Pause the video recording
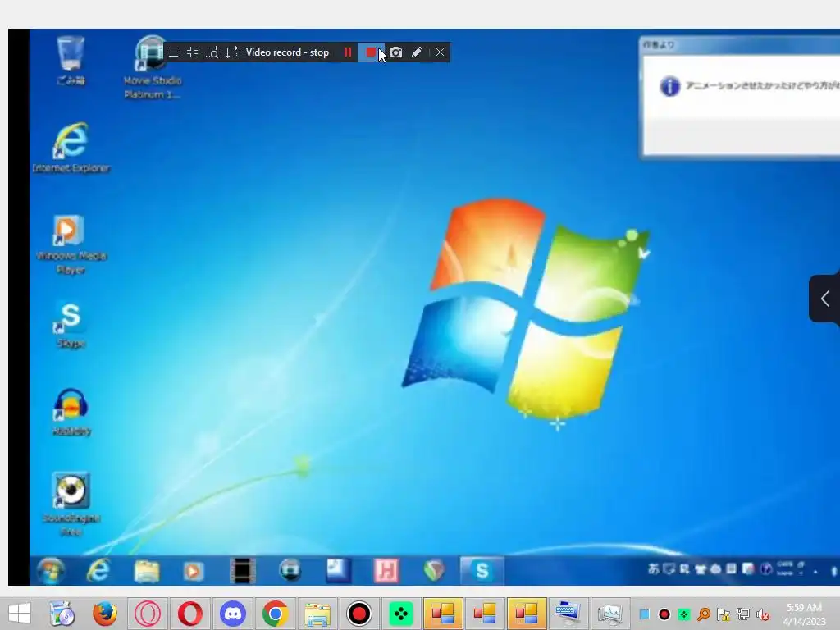Image resolution: width=840 pixels, height=630 pixels. (348, 52)
